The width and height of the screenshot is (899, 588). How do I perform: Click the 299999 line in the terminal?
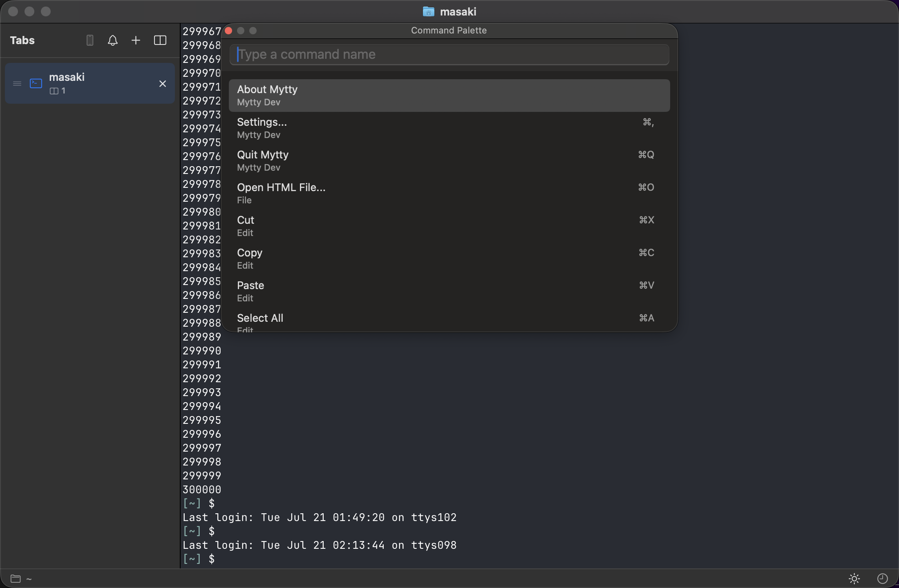(x=202, y=476)
